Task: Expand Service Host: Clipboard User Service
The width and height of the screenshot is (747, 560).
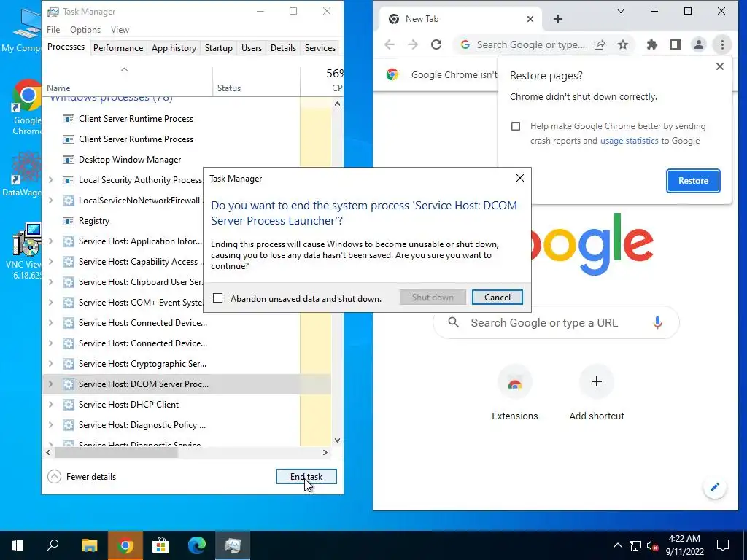Action: coord(51,282)
